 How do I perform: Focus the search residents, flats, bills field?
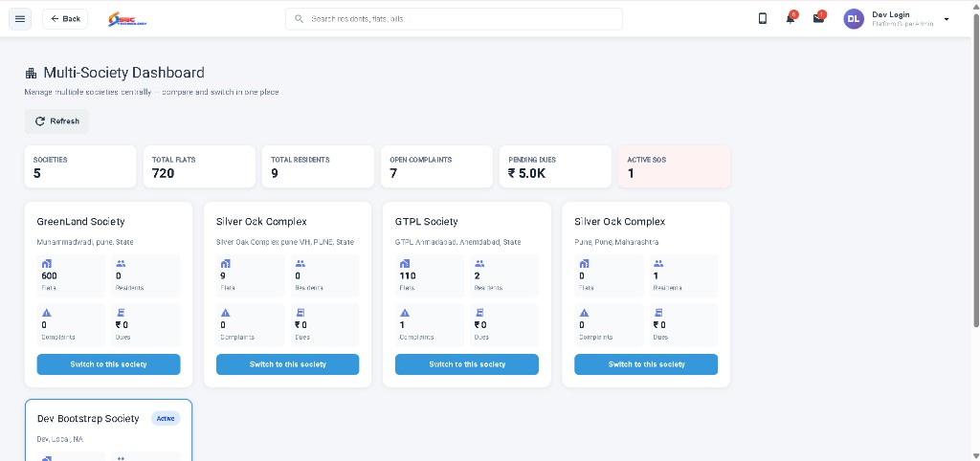point(454,19)
